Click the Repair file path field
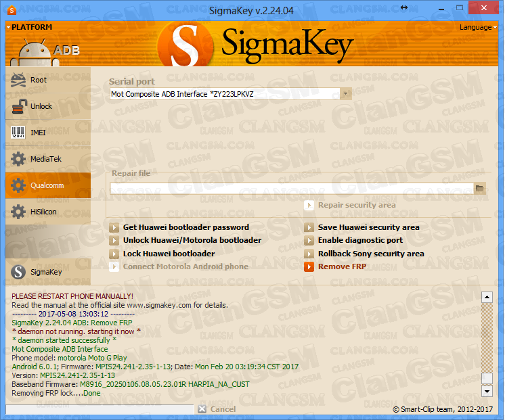The height and width of the screenshot is (420, 505). click(292, 188)
